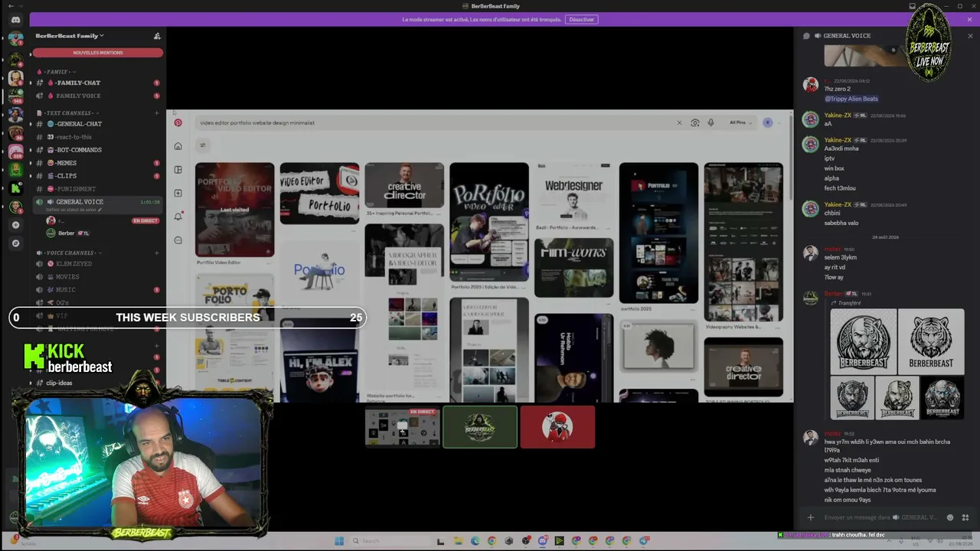
Task: Clear the Pinterest search with X icon
Action: point(678,122)
